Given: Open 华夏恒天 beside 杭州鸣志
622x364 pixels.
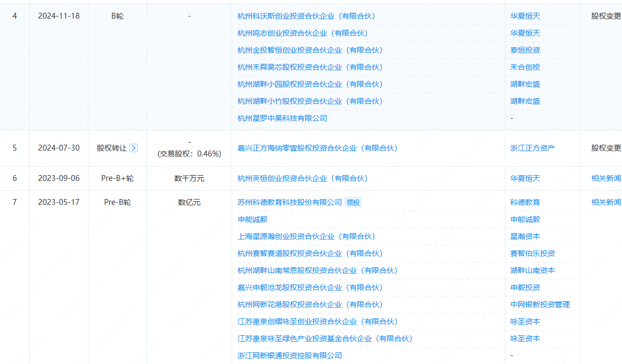Looking at the screenshot, I should (525, 34).
